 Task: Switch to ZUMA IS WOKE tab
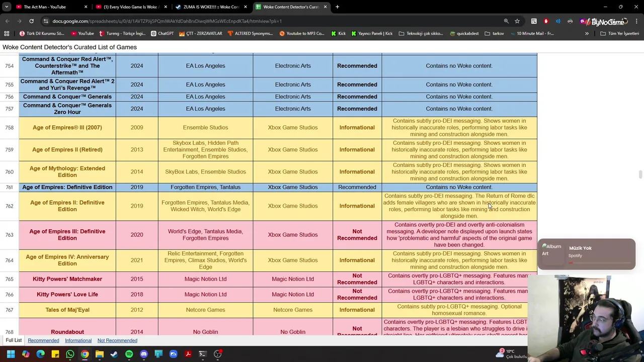coord(211,7)
